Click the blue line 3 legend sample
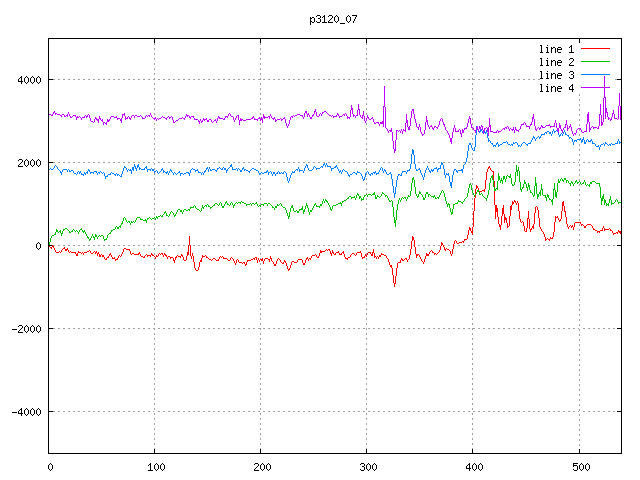This screenshot has width=640, height=480. (595, 75)
